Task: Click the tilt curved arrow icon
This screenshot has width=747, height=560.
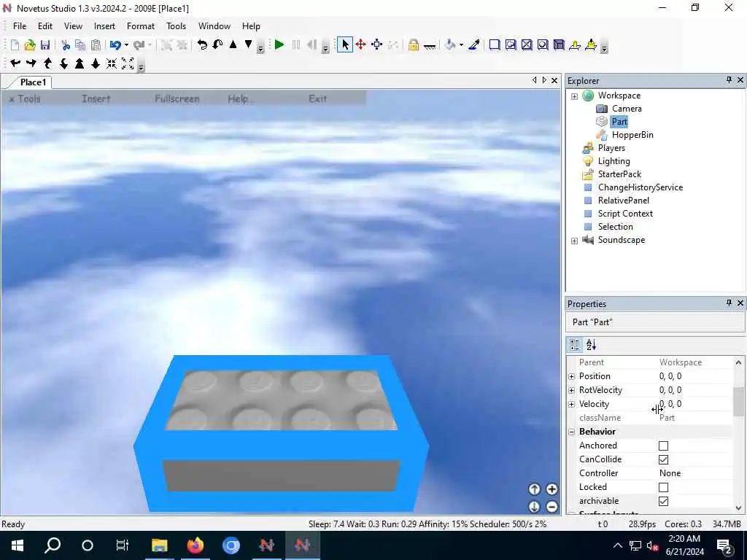Action: (x=217, y=44)
